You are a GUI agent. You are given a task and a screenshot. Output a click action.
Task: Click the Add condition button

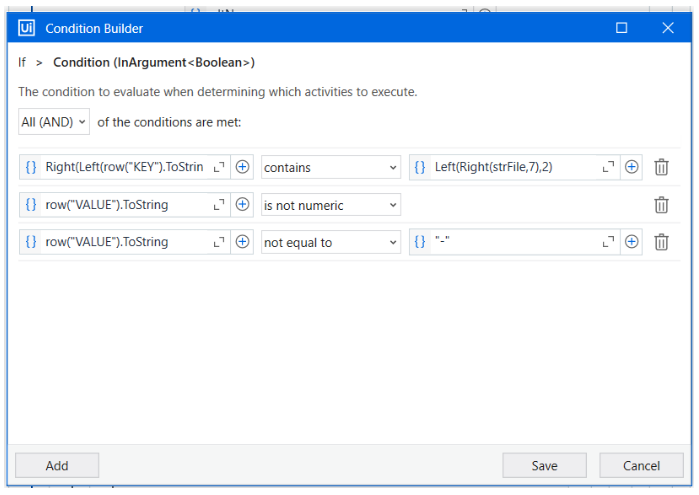point(57,466)
